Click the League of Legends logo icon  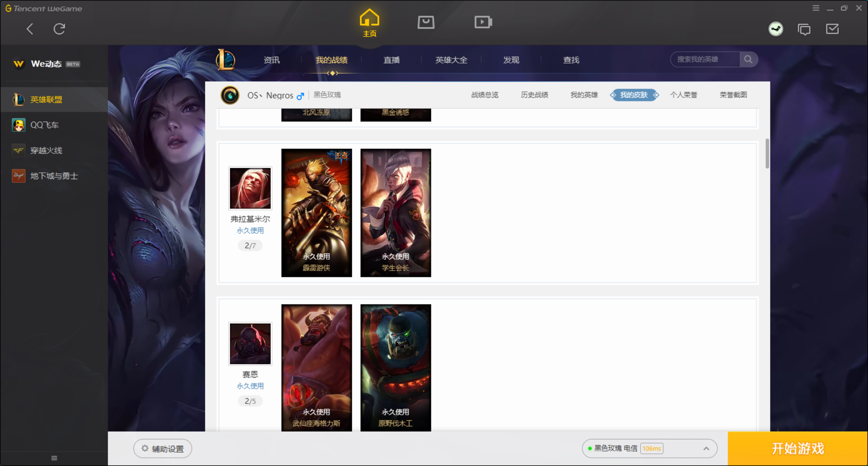(x=226, y=59)
